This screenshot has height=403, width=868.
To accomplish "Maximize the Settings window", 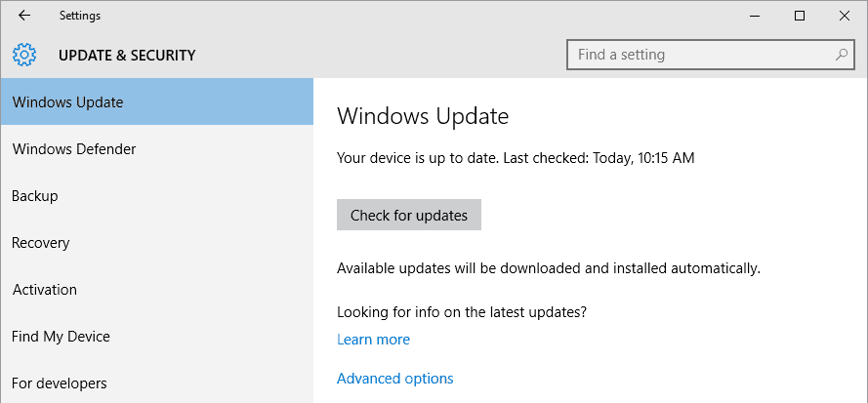I will click(x=800, y=16).
